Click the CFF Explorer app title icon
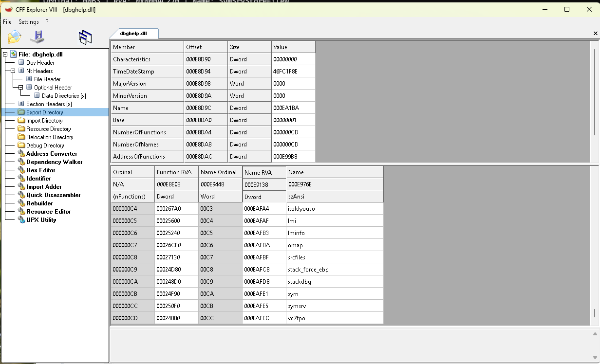600x364 pixels. click(x=8, y=9)
